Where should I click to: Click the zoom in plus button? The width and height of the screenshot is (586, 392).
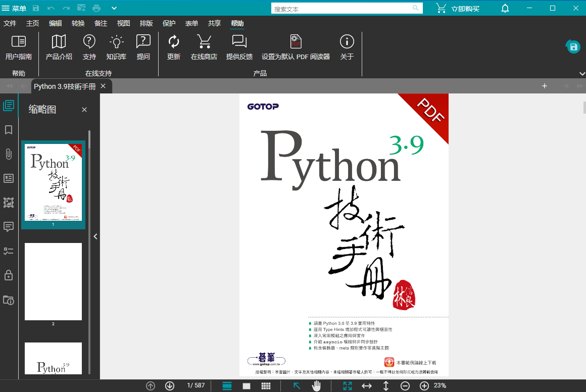(x=424, y=386)
